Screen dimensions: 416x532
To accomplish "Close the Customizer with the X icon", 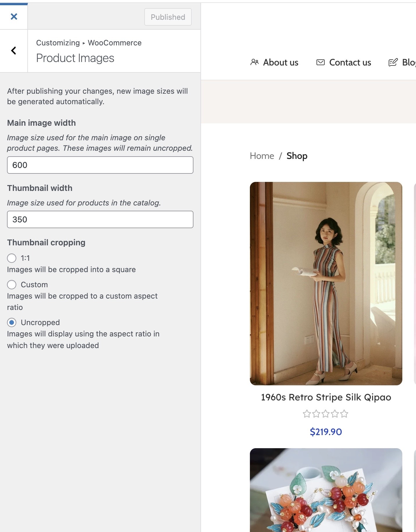I will (14, 17).
